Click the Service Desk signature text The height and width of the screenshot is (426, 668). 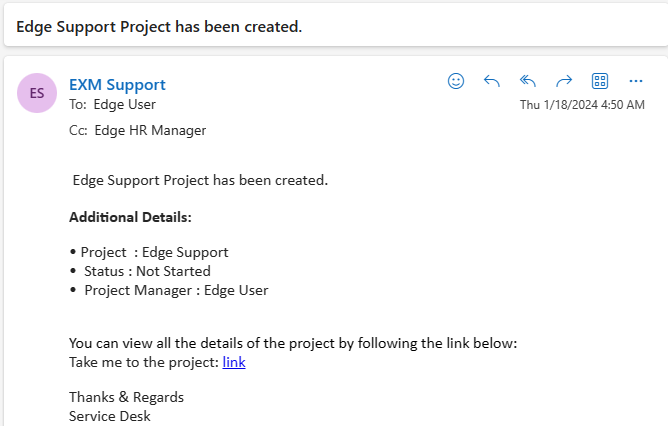110,416
